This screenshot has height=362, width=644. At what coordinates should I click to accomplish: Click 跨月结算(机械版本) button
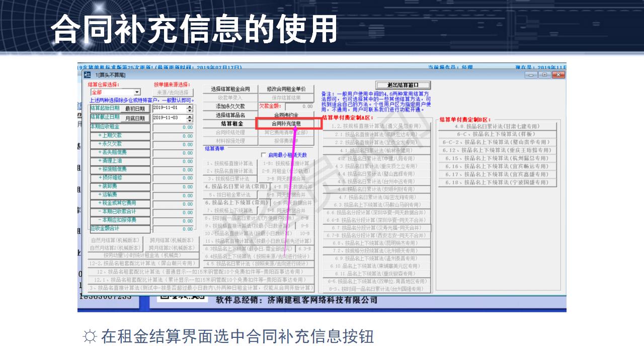[171, 241]
